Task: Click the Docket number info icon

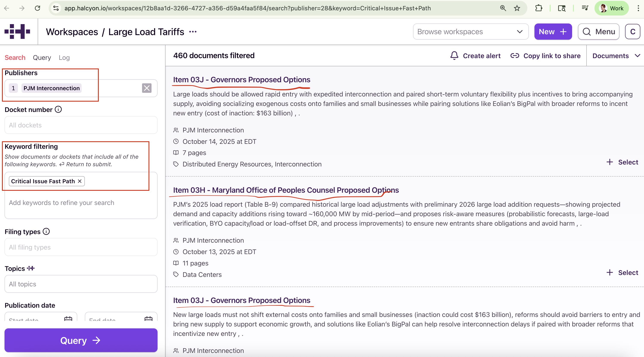Action: 58,109
